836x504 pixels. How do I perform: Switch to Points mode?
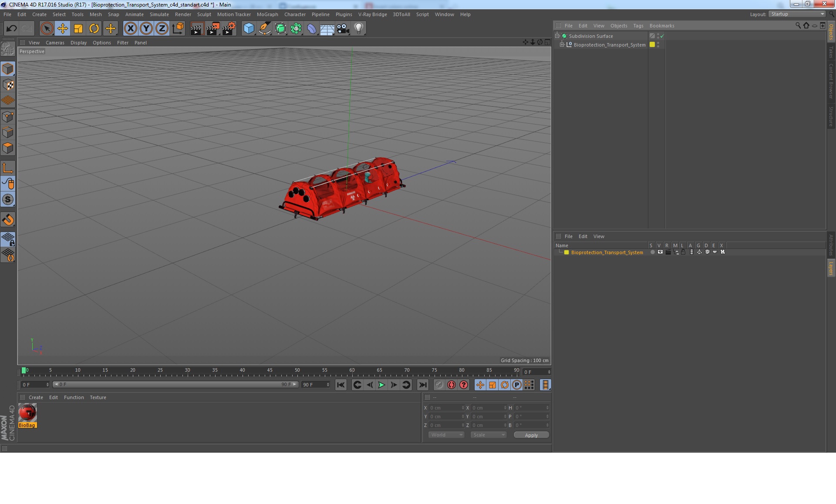click(8, 117)
